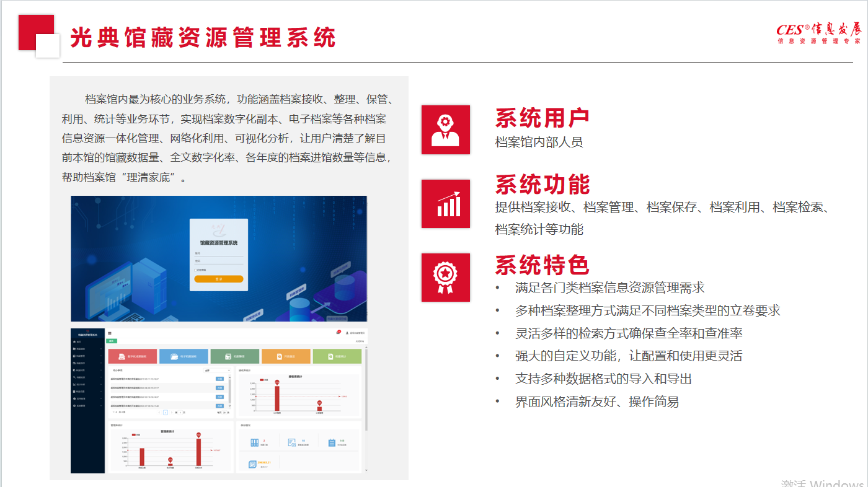Open the blue 电子档案接收 tile
The height and width of the screenshot is (487, 868).
point(184,356)
